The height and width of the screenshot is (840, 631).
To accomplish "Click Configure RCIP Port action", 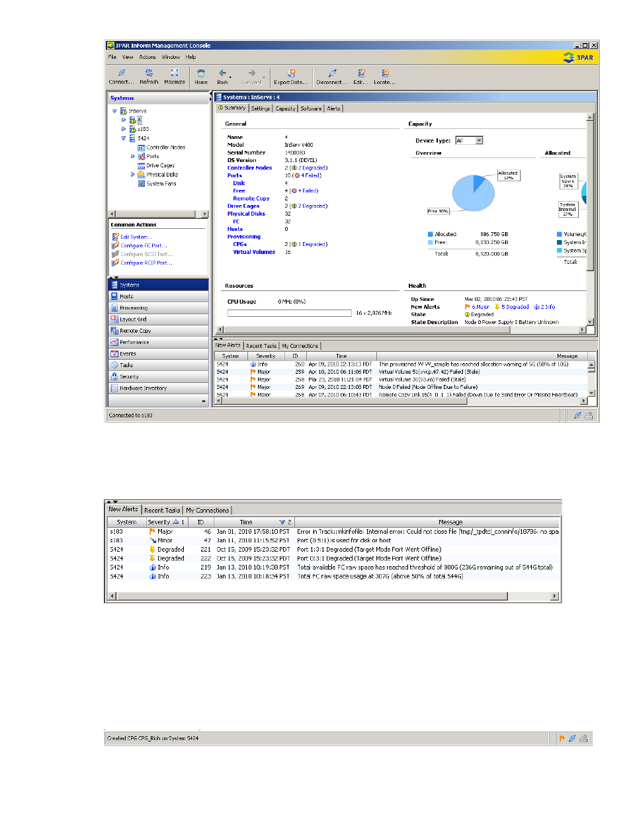I will [x=146, y=263].
